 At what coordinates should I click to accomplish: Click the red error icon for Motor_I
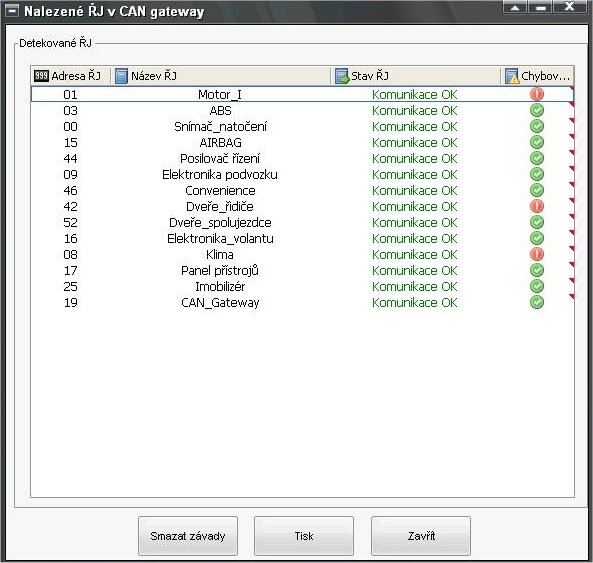tap(536, 94)
